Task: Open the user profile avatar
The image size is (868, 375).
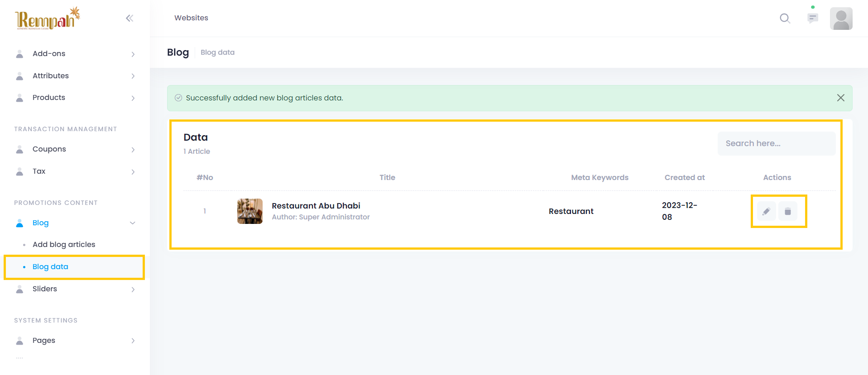Action: coord(841,19)
